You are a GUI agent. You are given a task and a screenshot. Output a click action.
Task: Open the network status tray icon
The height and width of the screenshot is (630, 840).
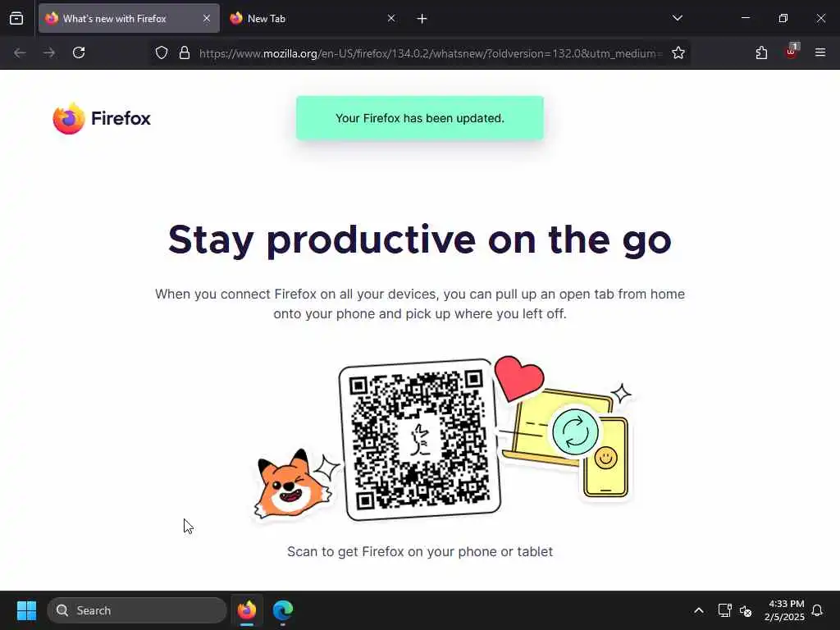(724, 610)
